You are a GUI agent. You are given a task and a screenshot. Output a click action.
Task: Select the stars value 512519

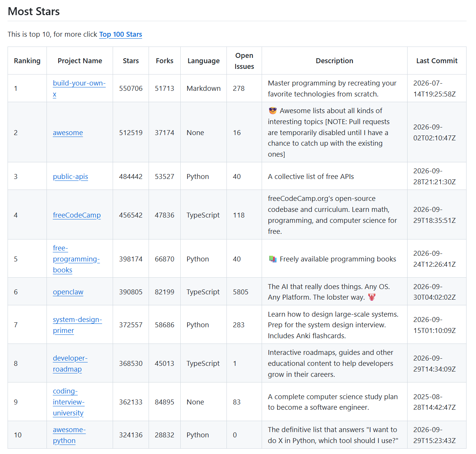coord(131,133)
